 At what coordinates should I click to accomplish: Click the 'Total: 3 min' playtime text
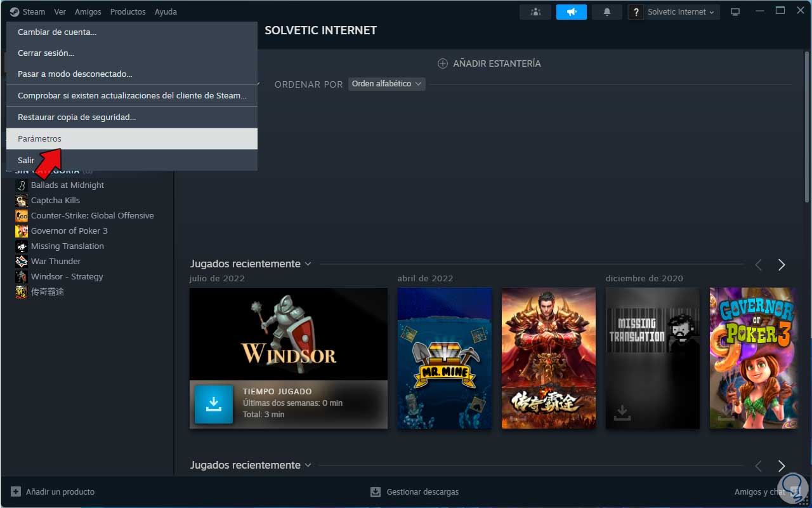(x=264, y=415)
